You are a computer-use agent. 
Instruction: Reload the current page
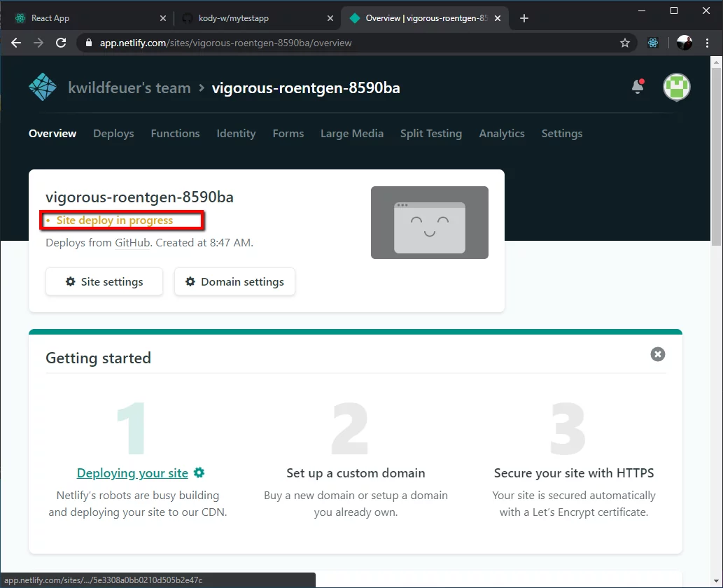[x=61, y=43]
